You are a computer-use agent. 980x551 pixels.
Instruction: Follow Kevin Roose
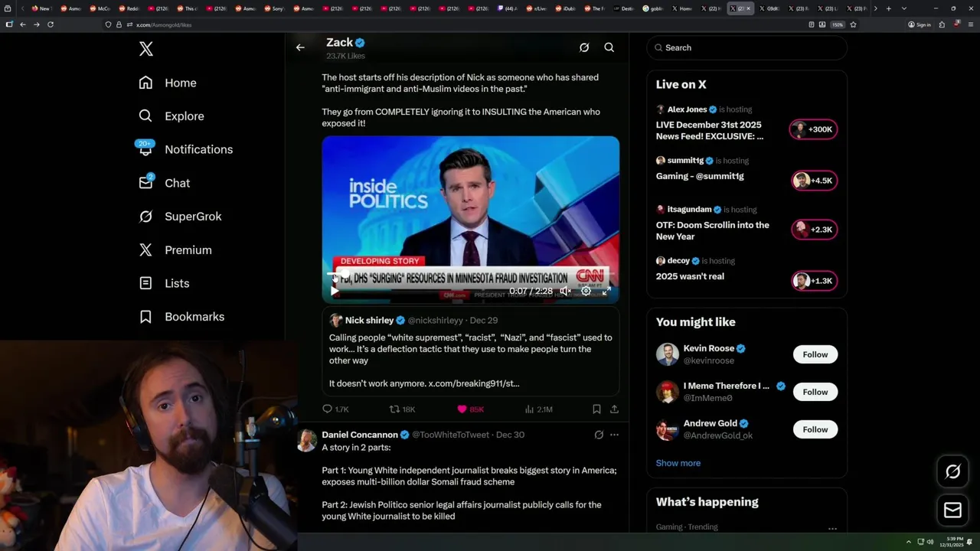(815, 354)
